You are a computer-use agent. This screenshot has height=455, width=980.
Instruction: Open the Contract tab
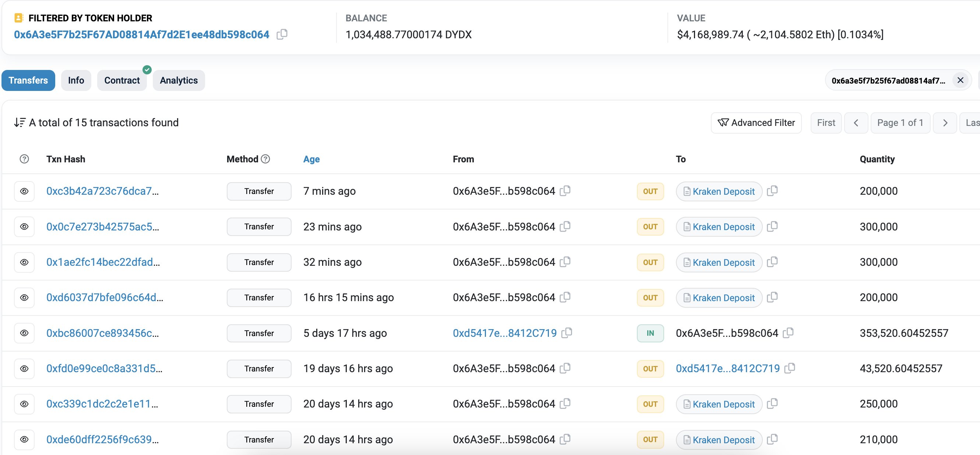122,80
